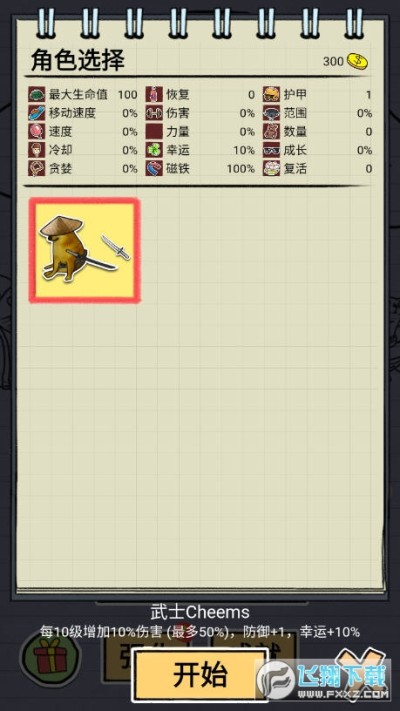Click the 伤害 dumbbell icon
400x711 pixels.
pos(154,113)
